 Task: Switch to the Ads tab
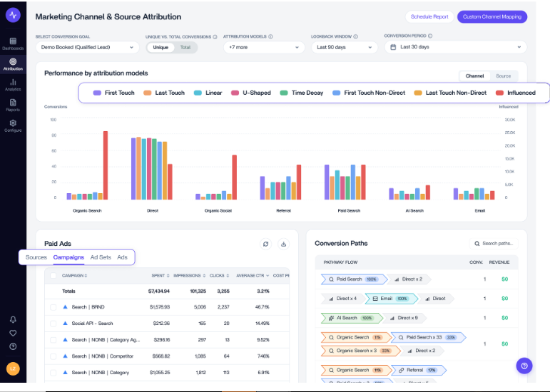click(x=122, y=257)
